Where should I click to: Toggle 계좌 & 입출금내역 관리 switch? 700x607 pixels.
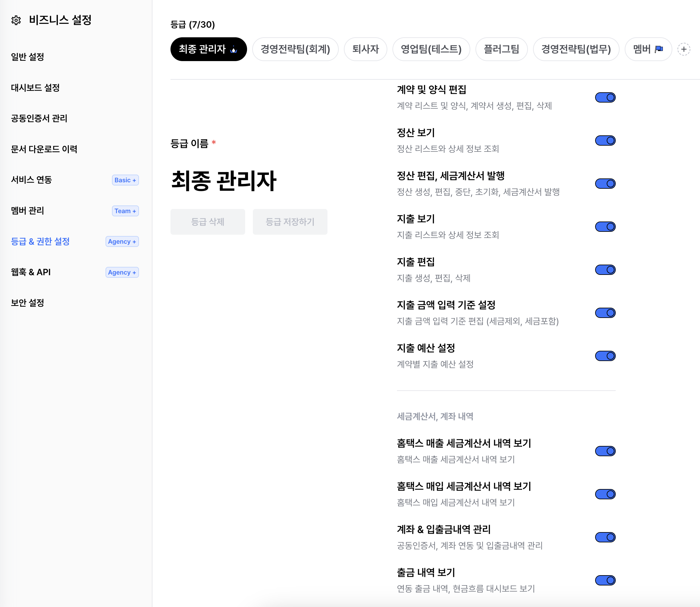click(x=605, y=537)
